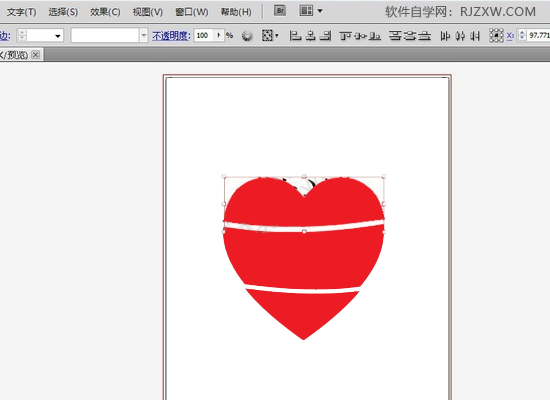Apply vertical align top
The image size is (550, 400).
(346, 35)
